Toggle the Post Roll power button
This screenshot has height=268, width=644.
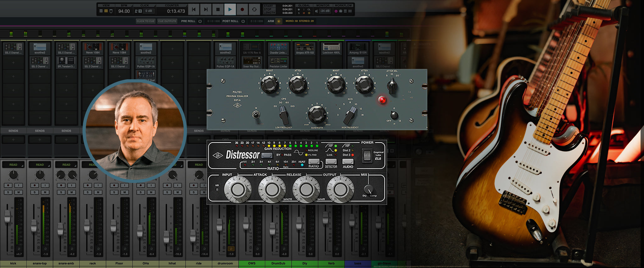point(243,21)
